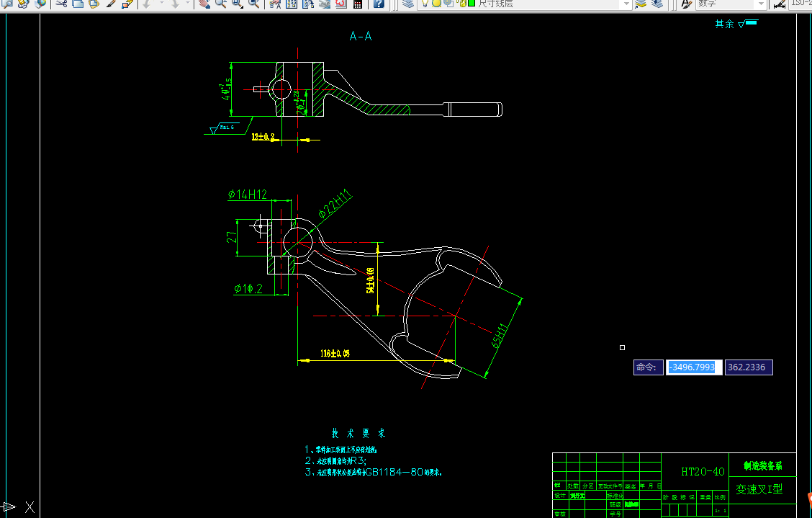Click the Layer Previous icon
The image size is (812, 518).
(657, 3)
